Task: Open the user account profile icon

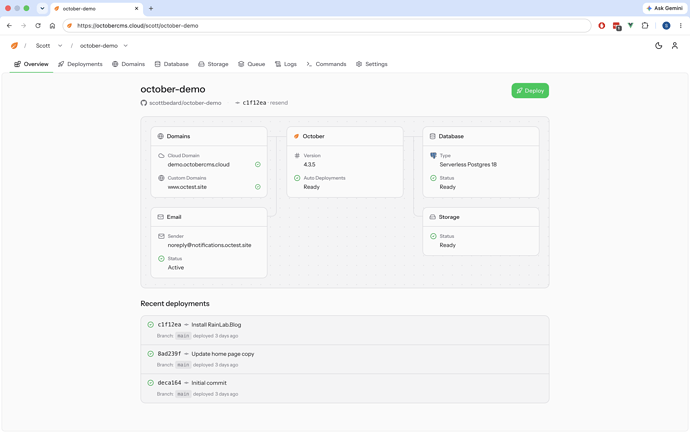Action: pyautogui.click(x=675, y=45)
